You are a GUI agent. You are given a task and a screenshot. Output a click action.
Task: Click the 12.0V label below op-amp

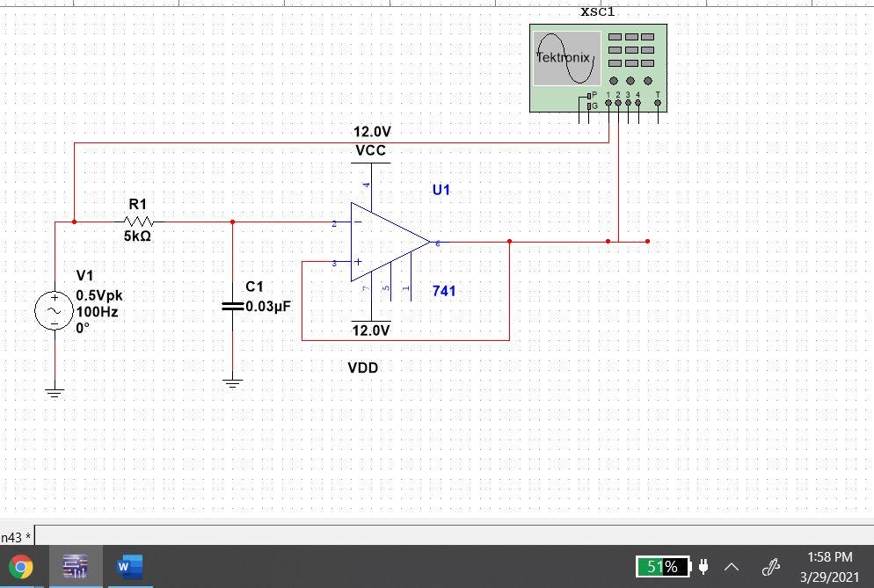coord(371,330)
